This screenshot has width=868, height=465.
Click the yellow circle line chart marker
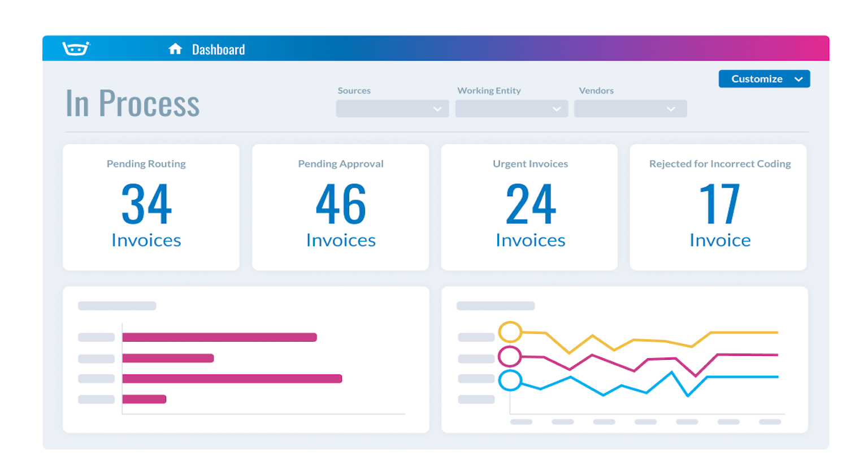510,332
